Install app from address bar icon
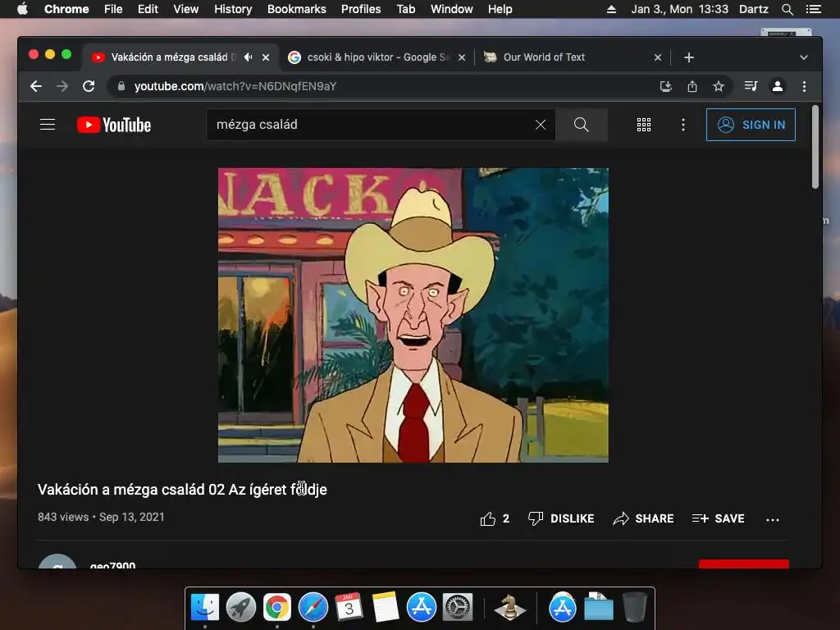Image resolution: width=840 pixels, height=630 pixels. [666, 86]
